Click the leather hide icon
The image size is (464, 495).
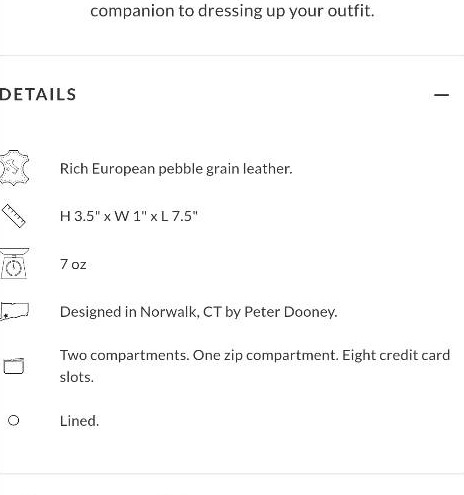coord(14,168)
